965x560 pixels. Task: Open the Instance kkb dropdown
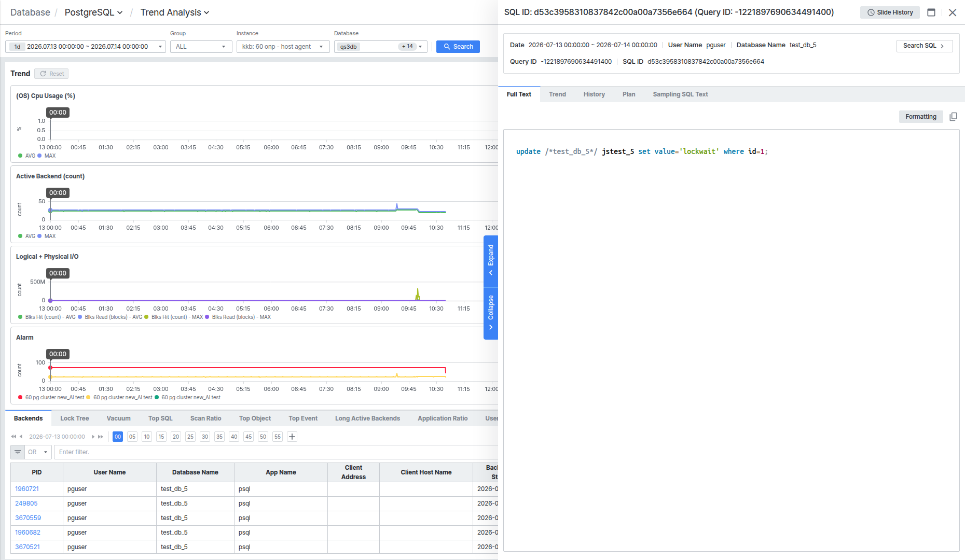(x=283, y=47)
